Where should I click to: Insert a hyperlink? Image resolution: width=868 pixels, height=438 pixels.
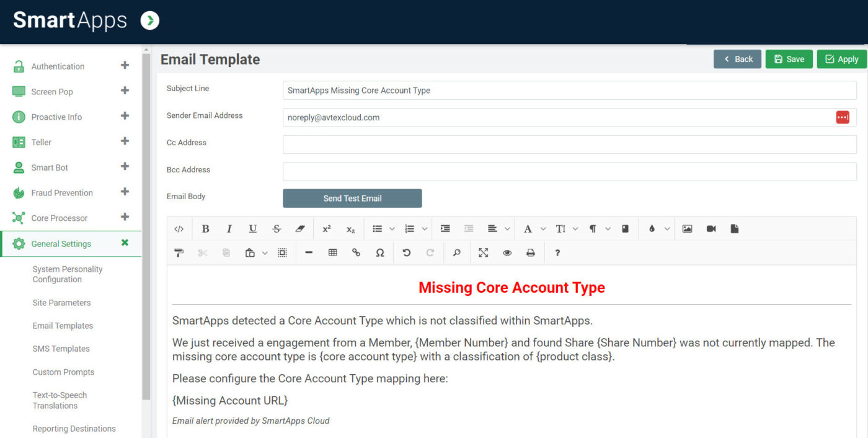coord(356,253)
